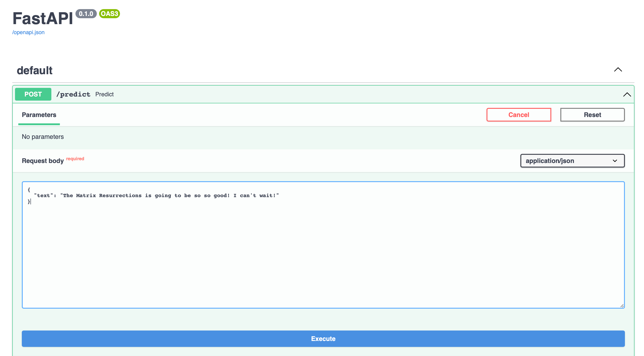644x356 pixels.
Task: Click the red required marker
Action: coord(75,159)
